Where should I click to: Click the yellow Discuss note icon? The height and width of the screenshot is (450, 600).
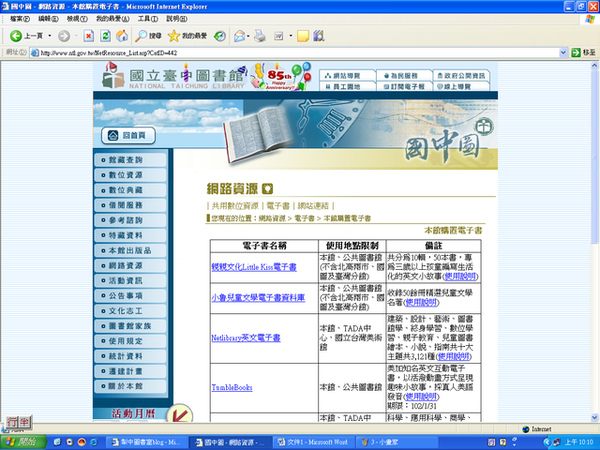click(303, 36)
